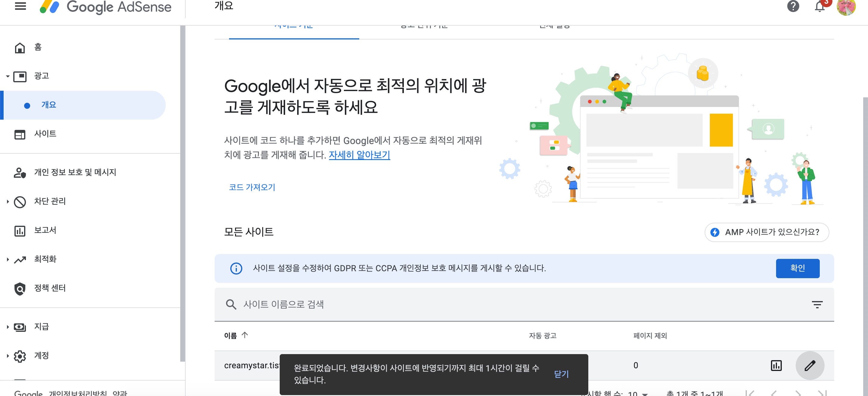Click the 지급 money icon

pos(20,327)
